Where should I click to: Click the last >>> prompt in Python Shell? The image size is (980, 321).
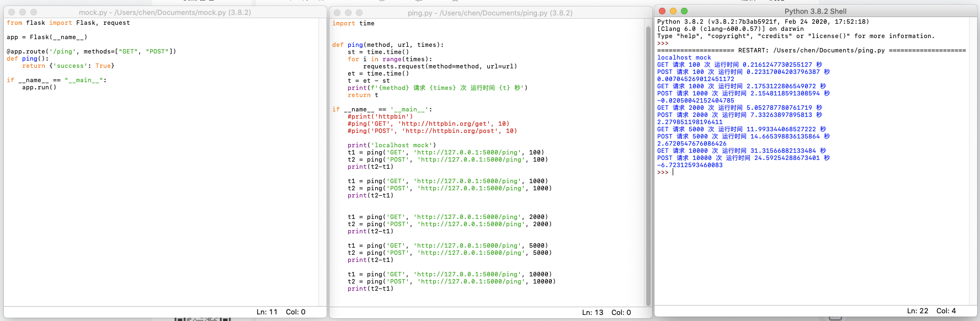pyautogui.click(x=663, y=173)
